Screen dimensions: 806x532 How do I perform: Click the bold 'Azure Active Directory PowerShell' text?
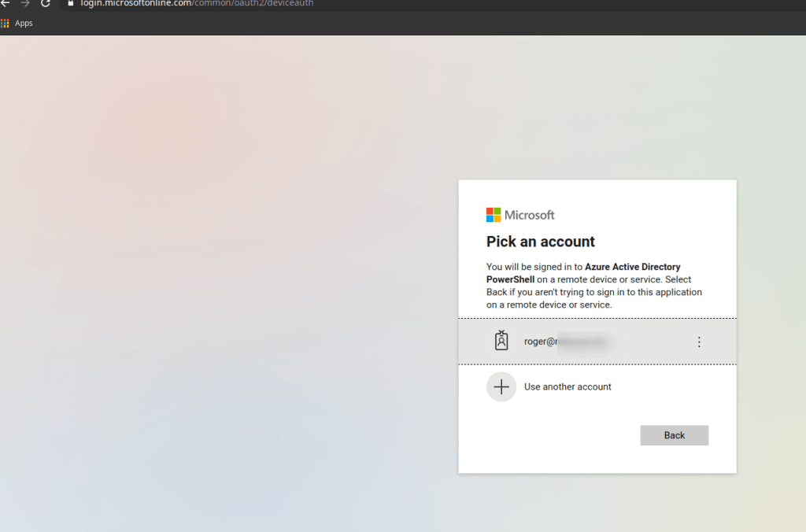click(632, 268)
